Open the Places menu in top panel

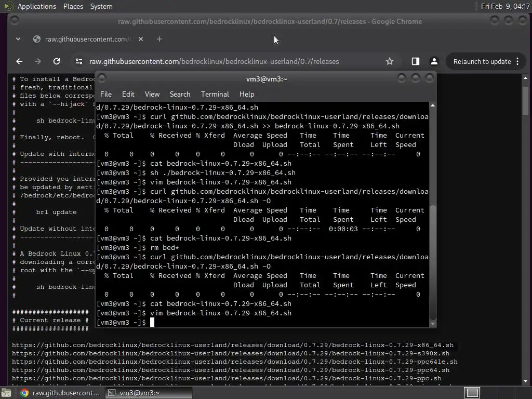pos(73,6)
